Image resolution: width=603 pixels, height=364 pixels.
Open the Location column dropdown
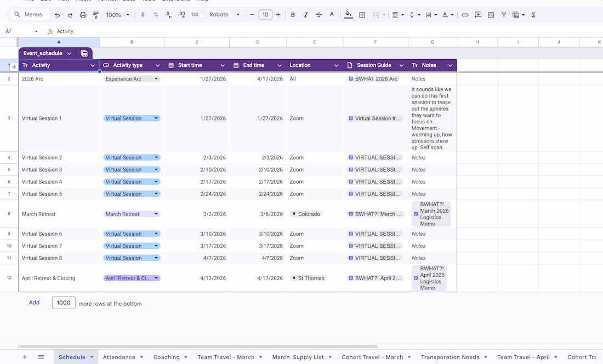coord(337,65)
